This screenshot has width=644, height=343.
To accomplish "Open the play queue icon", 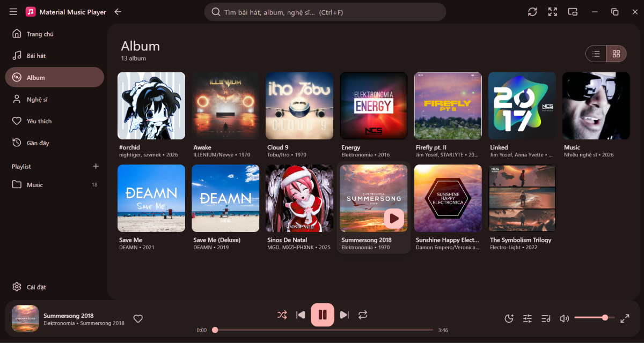I will 546,318.
